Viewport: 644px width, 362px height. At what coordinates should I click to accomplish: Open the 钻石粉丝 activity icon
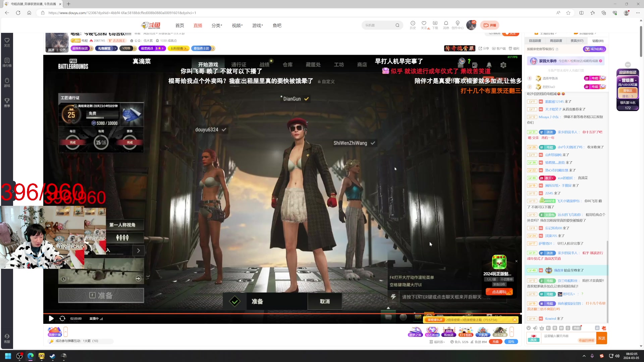pyautogui.click(x=432, y=332)
